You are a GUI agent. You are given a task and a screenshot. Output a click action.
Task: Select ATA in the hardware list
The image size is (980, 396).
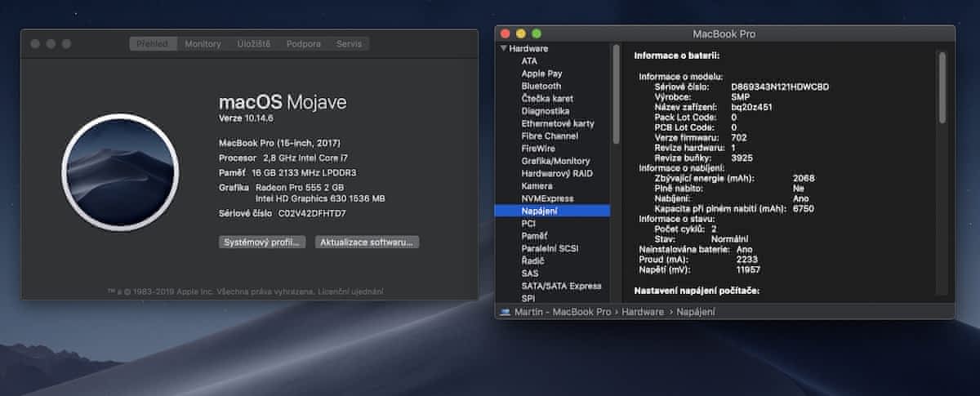click(529, 61)
